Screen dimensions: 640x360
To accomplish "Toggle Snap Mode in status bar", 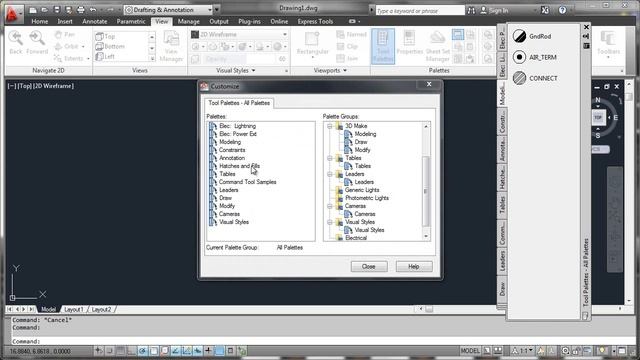I will pos(109,351).
